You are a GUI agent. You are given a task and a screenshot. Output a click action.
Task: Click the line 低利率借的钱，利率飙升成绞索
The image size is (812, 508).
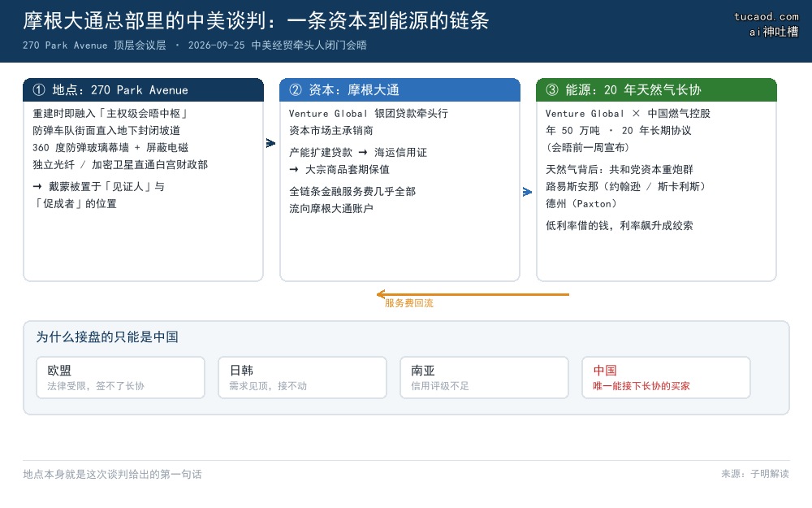point(620,225)
